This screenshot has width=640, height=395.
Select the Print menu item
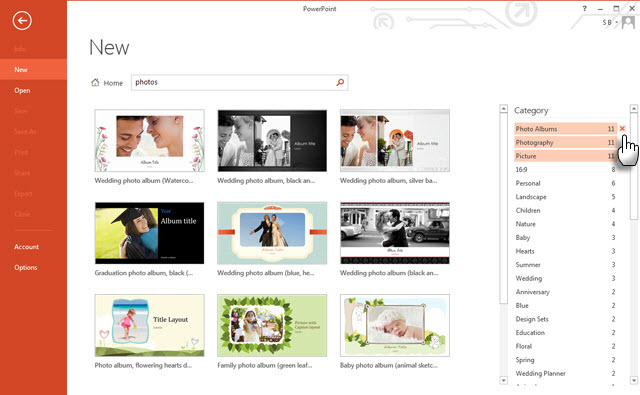point(33,152)
